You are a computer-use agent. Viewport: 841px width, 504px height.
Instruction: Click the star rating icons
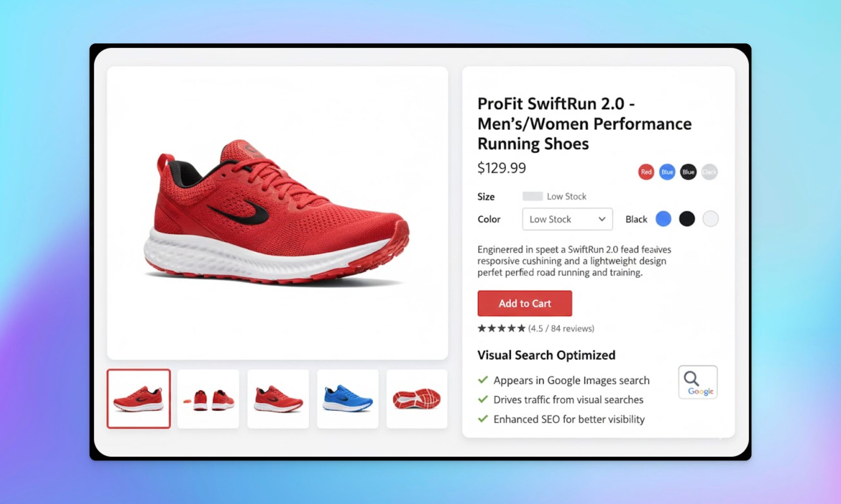[x=501, y=328]
